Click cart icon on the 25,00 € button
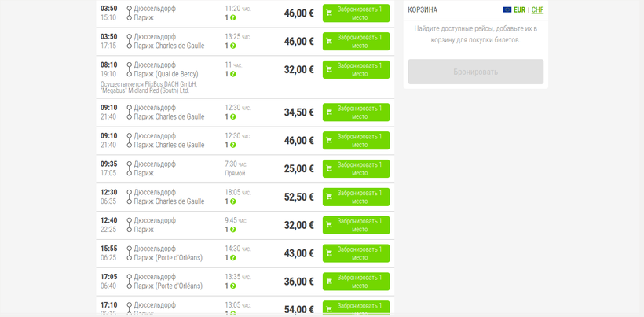The image size is (644, 317). click(329, 168)
